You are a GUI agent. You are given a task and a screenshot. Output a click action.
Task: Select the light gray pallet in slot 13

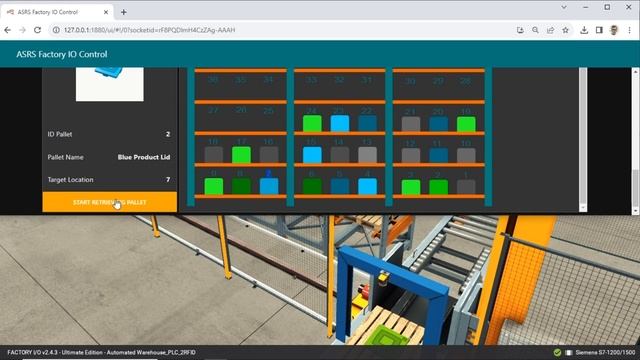tap(367, 155)
